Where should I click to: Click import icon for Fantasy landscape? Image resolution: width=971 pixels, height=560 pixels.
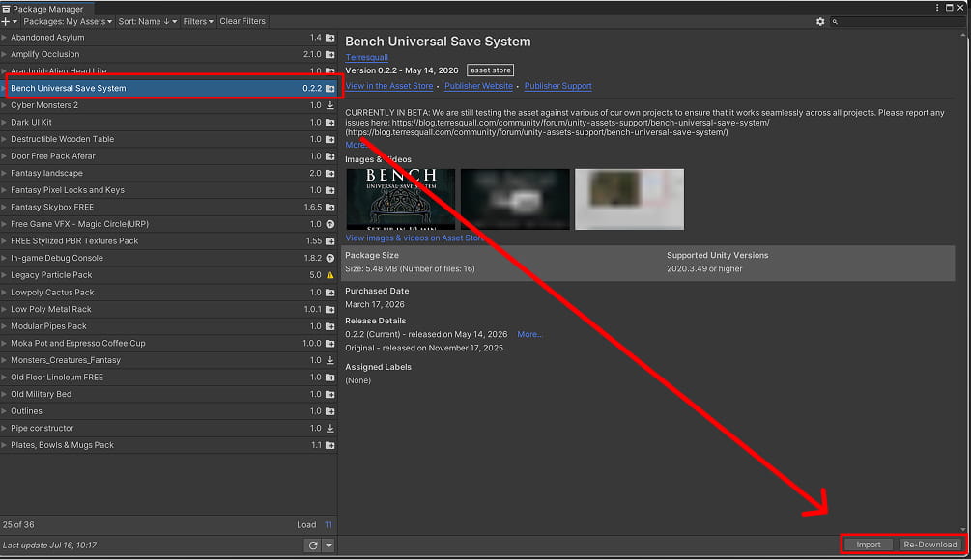330,173
